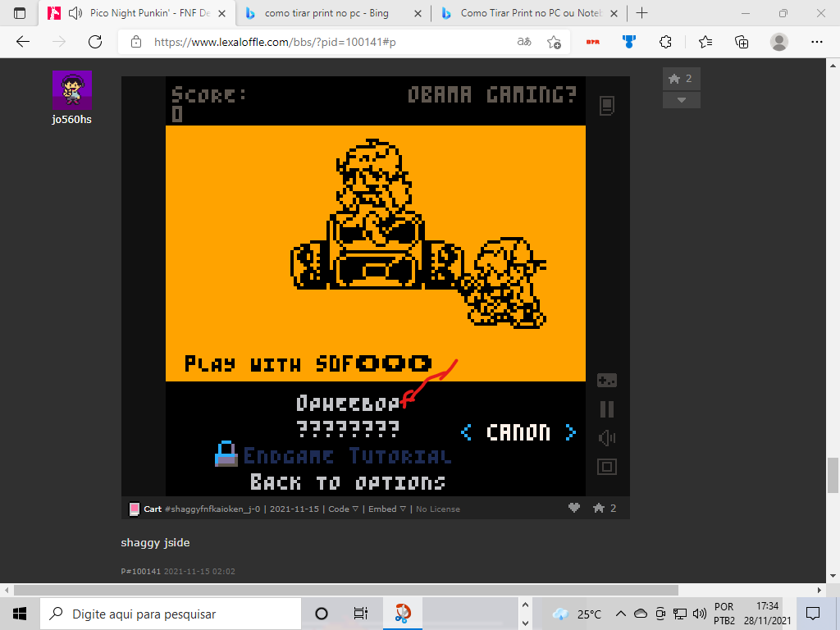Image resolution: width=840 pixels, height=630 pixels.
Task: Choose Back to Options in the game menu
Action: [348, 482]
